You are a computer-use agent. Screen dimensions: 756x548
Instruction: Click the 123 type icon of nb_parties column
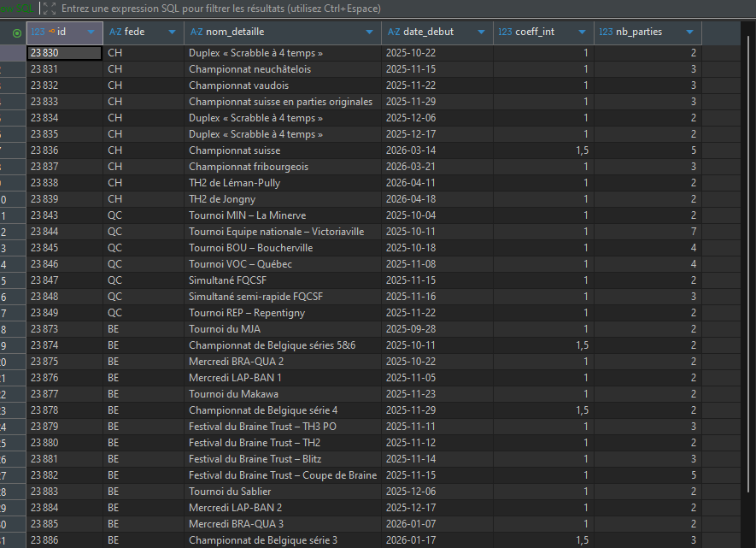click(x=606, y=32)
